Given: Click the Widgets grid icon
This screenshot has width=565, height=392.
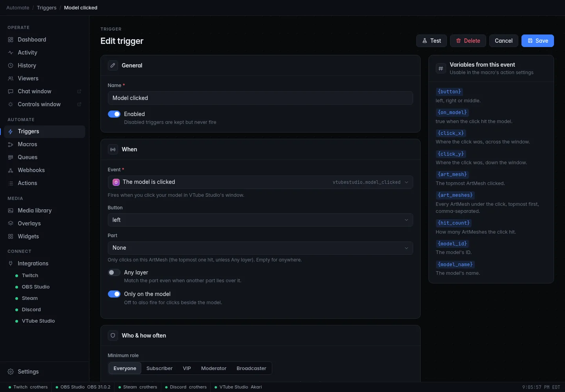Looking at the screenshot, I should click(x=11, y=236).
